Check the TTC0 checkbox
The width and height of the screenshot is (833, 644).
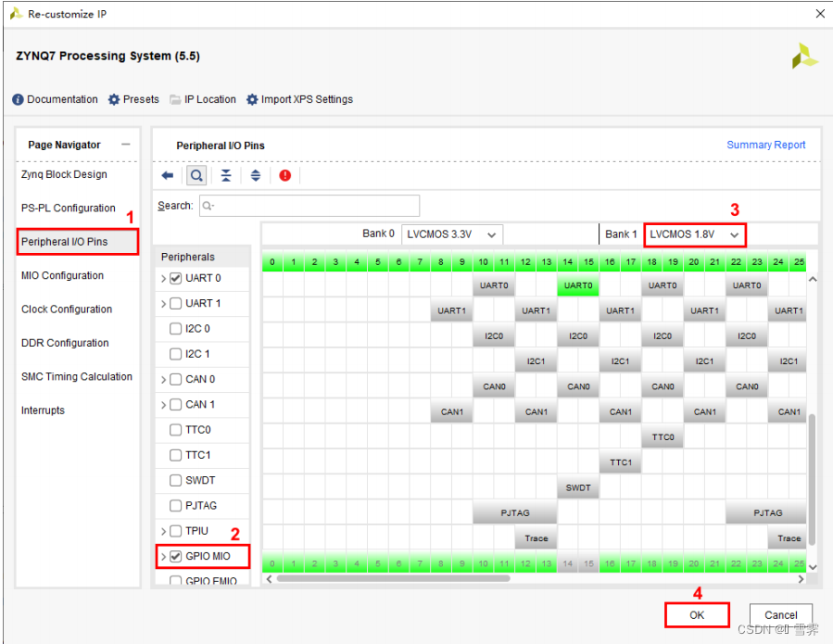(x=176, y=430)
